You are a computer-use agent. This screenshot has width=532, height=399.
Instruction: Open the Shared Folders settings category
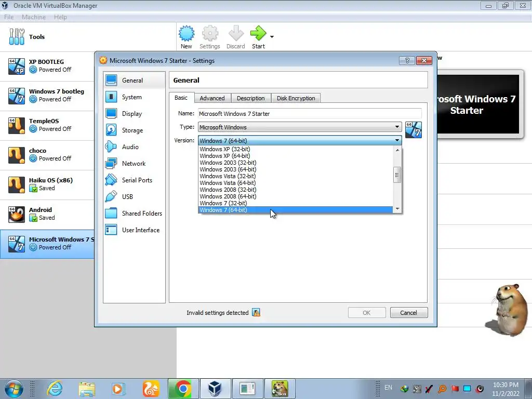point(135,214)
